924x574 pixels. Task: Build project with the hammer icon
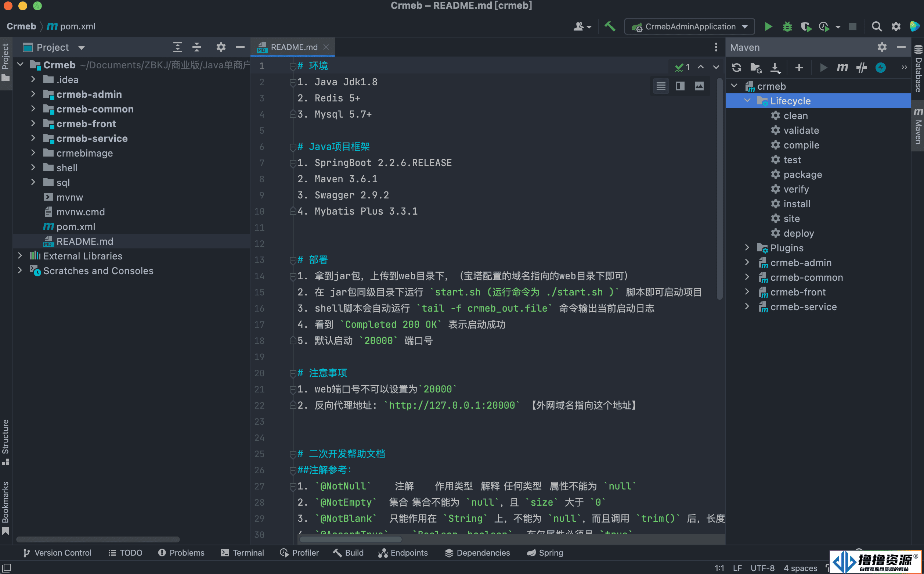610,26
